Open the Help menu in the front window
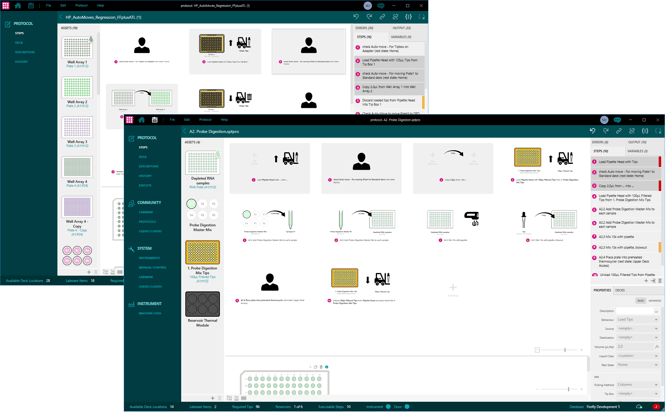The width and height of the screenshot is (670, 419). point(224,120)
